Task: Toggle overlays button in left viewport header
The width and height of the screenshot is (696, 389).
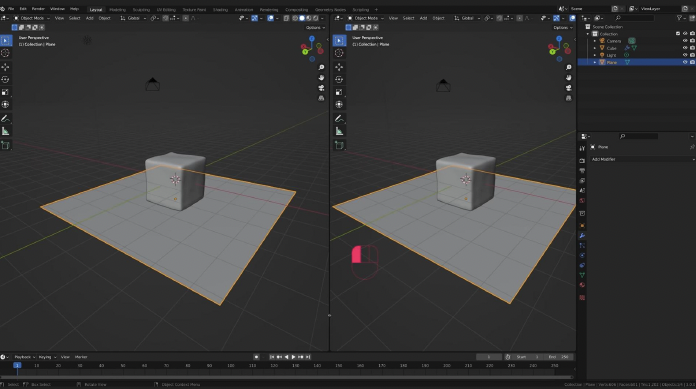Action: pyautogui.click(x=270, y=18)
